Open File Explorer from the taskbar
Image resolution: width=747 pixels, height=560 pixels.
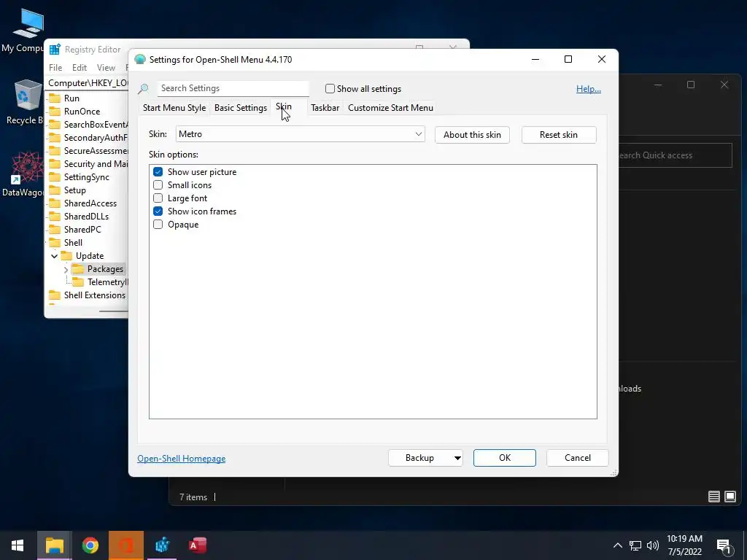pyautogui.click(x=54, y=545)
